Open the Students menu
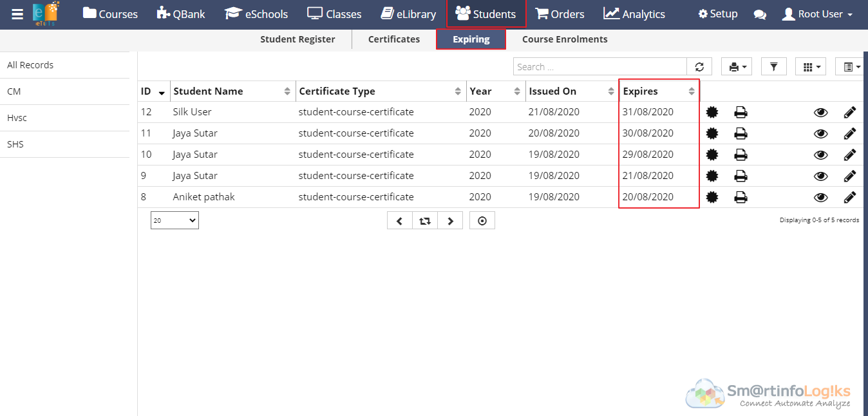The width and height of the screenshot is (868, 416). coord(486,14)
